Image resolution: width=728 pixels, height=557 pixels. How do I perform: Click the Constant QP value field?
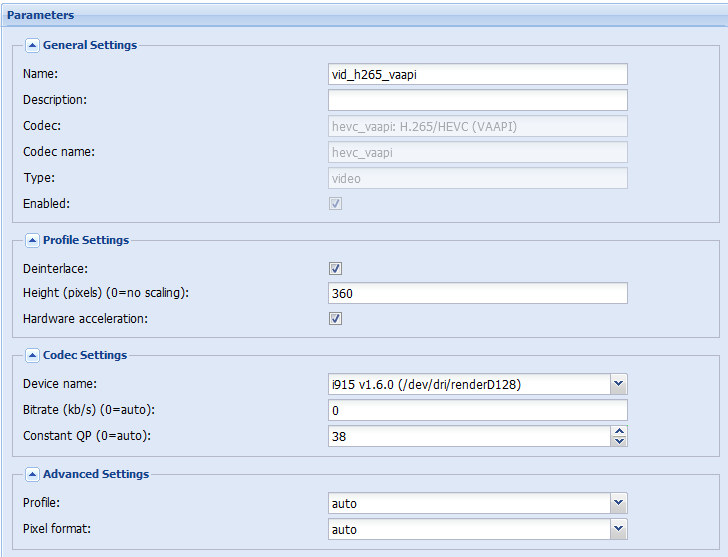(x=469, y=436)
